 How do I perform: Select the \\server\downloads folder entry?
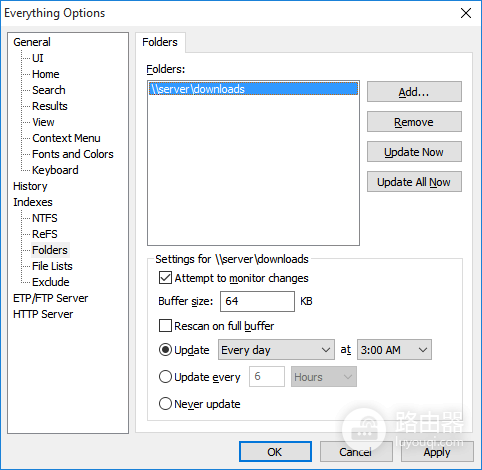point(253,89)
